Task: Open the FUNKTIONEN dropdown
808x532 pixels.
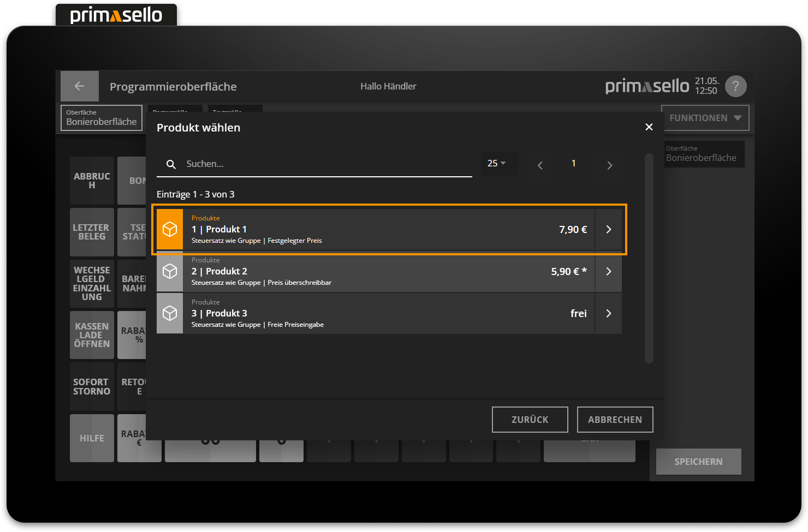Action: point(705,117)
